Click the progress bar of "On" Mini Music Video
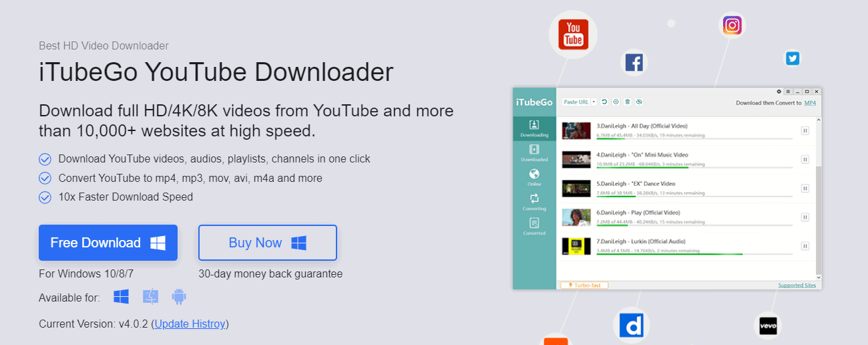Image resolution: width=868 pixels, height=345 pixels. tap(694, 168)
